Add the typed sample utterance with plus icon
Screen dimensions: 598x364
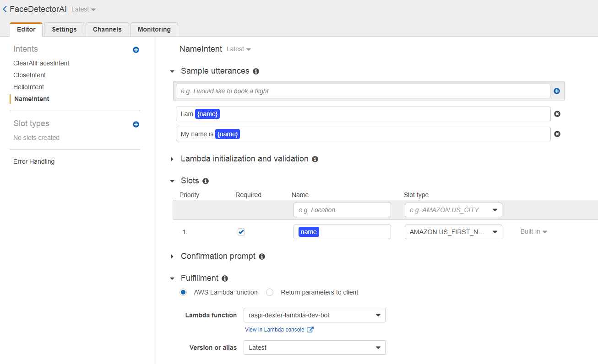coord(556,91)
